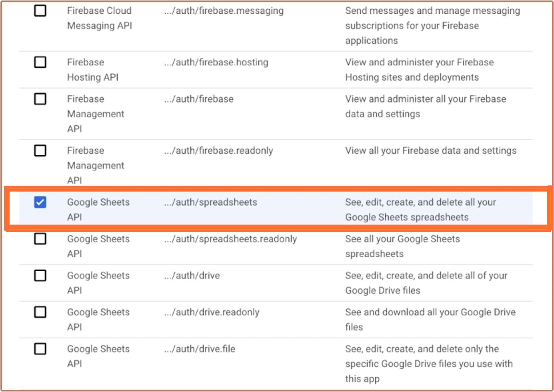Click the ".../auth/drive.readonly" scope text
The height and width of the screenshot is (392, 554).
pos(212,312)
